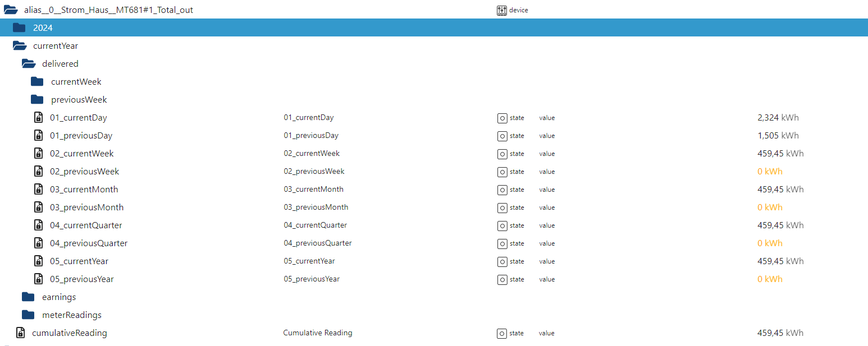
Task: Click the locked file icon of 04_previousQuarter
Action: tap(38, 243)
